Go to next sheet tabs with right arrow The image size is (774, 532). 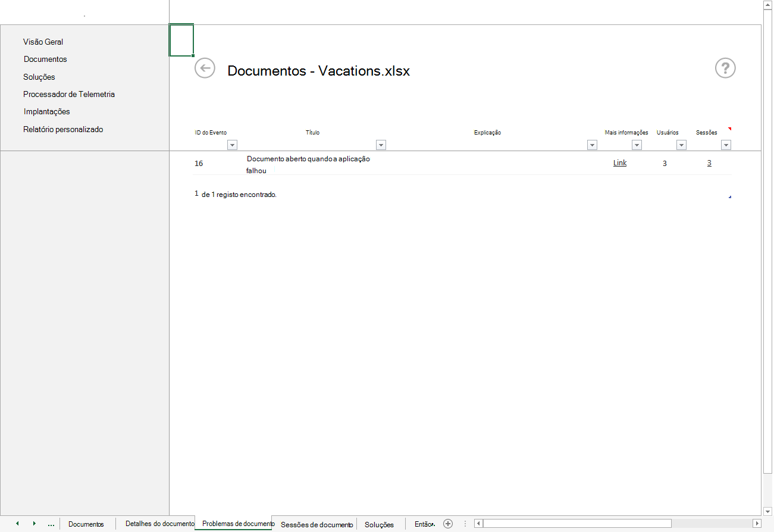34,524
